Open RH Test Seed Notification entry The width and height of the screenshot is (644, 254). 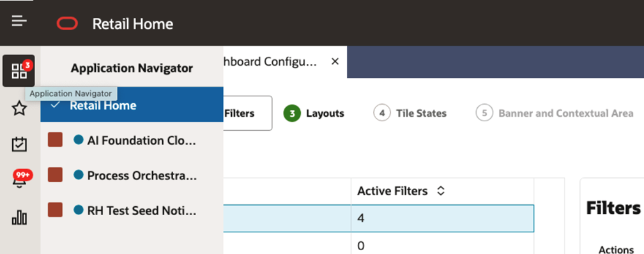coord(142,211)
